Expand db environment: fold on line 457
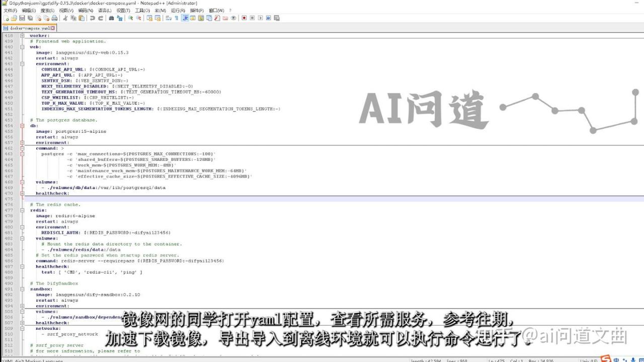 (22, 143)
